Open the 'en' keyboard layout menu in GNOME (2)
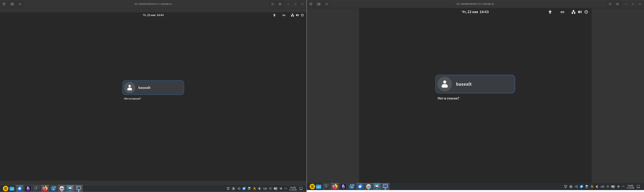This screenshot has height=192, width=644. coord(562,12)
